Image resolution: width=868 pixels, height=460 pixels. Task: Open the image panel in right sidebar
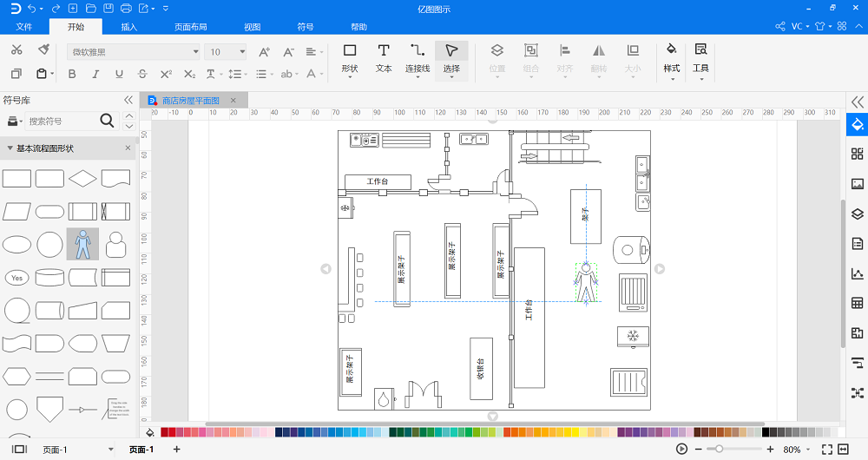[x=858, y=184]
